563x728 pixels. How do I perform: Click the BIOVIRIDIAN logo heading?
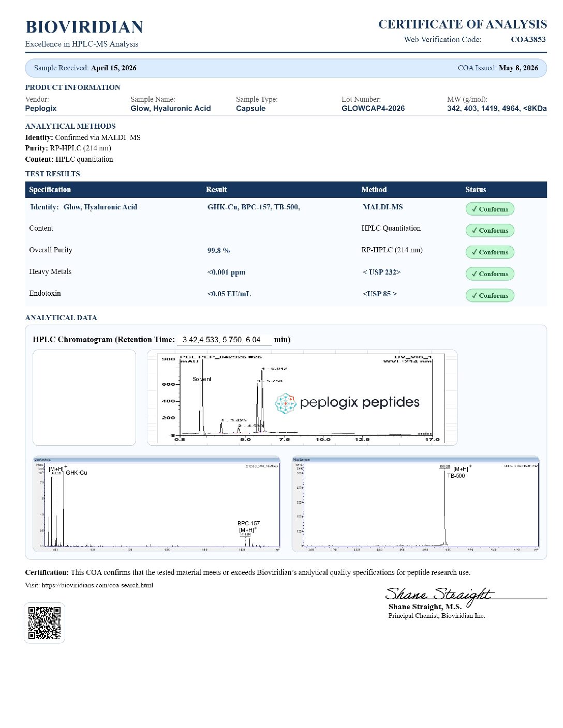pyautogui.click(x=84, y=27)
